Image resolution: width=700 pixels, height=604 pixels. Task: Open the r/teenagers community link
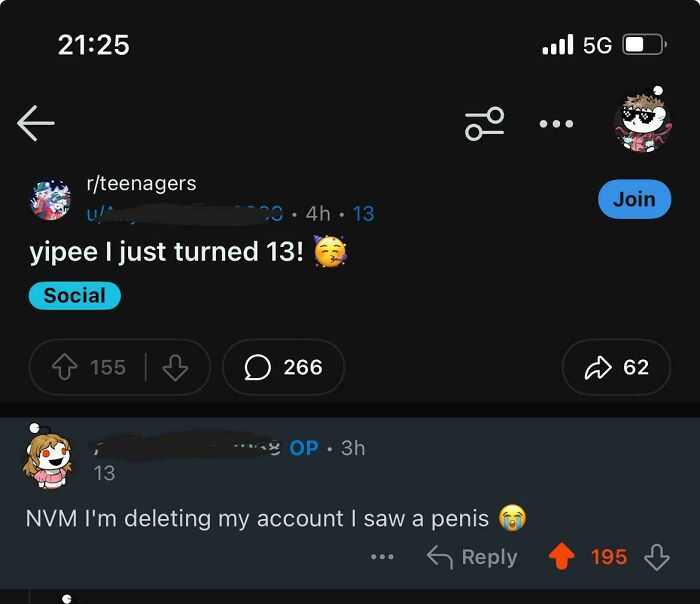click(x=141, y=184)
